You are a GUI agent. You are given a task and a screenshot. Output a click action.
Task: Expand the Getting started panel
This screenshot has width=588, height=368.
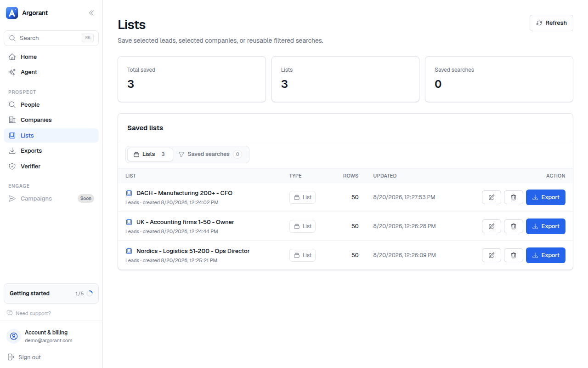tap(51, 293)
